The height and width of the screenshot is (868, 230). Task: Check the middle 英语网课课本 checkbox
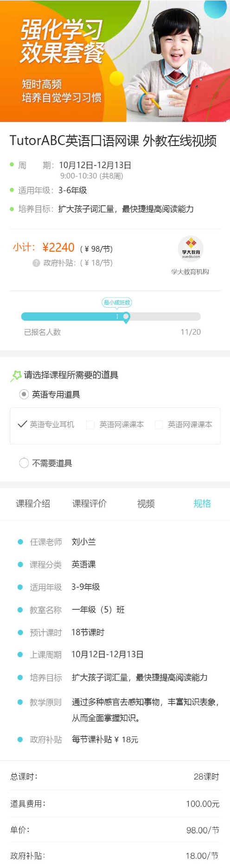(x=90, y=424)
